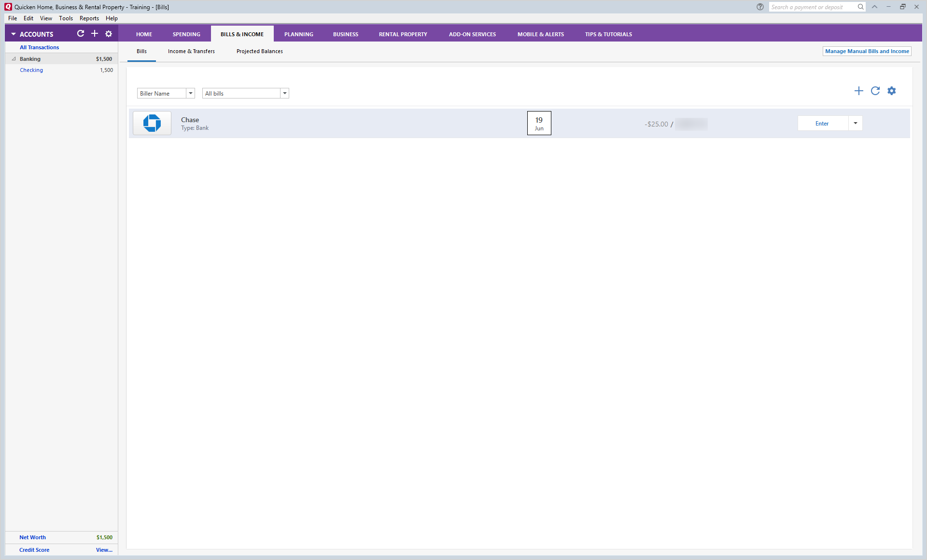Click the Chase biller logo
927x560 pixels.
(152, 123)
